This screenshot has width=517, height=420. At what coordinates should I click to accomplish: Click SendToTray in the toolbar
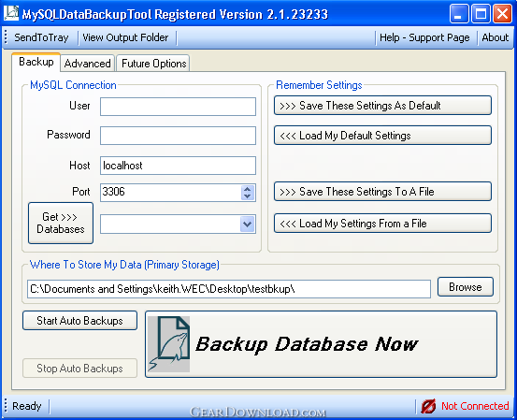41,37
